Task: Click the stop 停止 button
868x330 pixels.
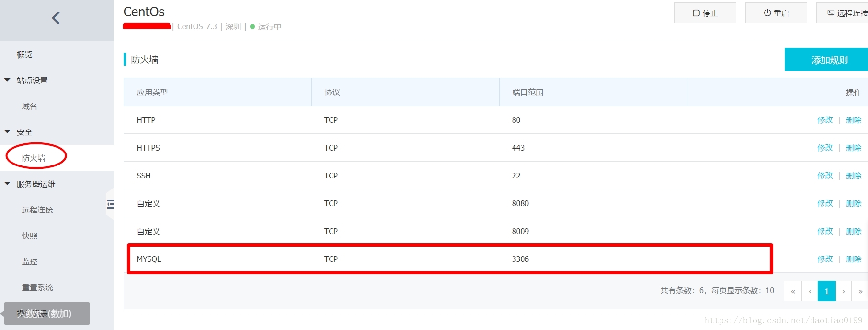Action: [705, 13]
